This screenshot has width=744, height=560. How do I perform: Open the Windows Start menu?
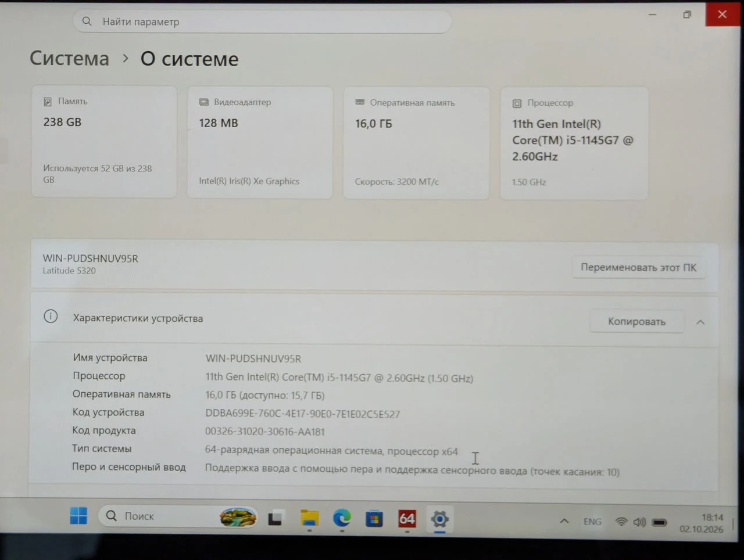(78, 515)
